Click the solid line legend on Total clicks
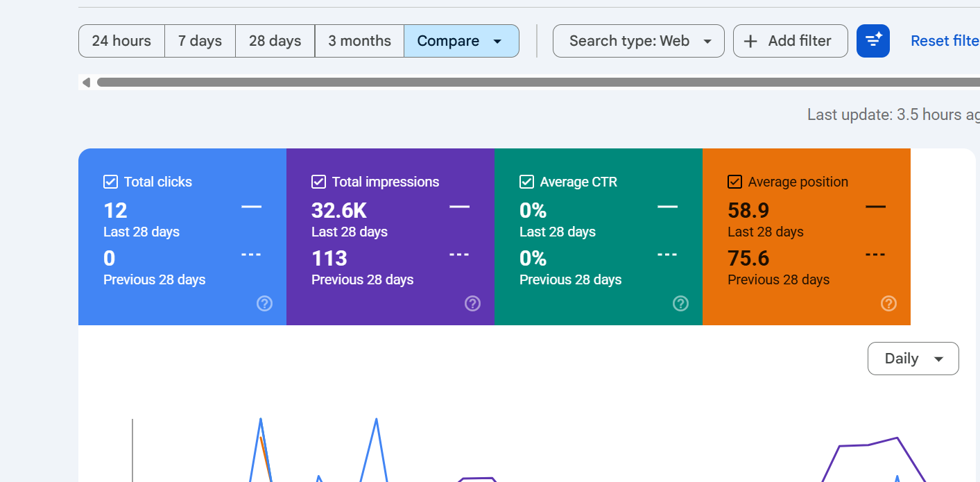 (251, 206)
